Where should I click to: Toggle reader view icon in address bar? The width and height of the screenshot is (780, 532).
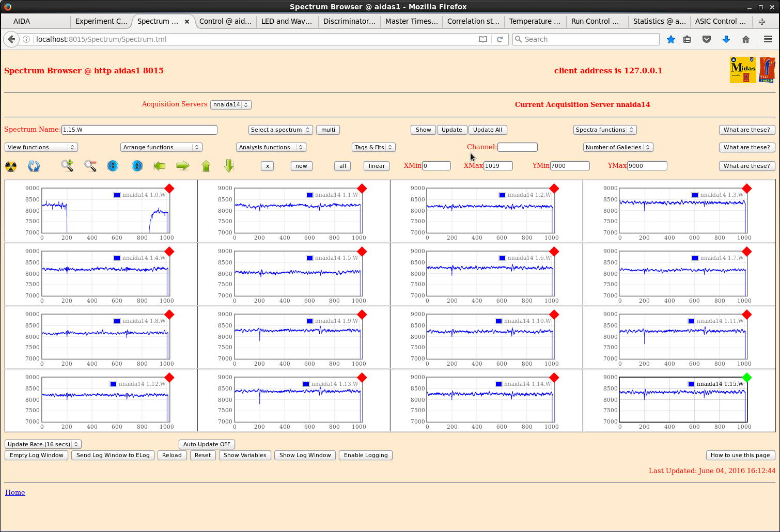[483, 39]
